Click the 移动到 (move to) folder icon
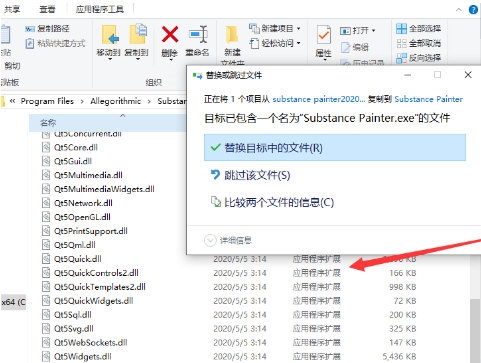 109,35
